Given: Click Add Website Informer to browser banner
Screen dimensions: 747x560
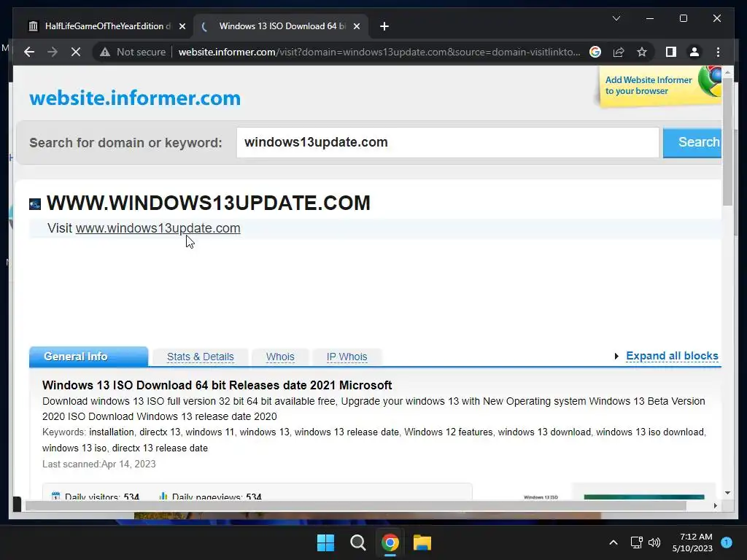Looking at the screenshot, I should 659,86.
